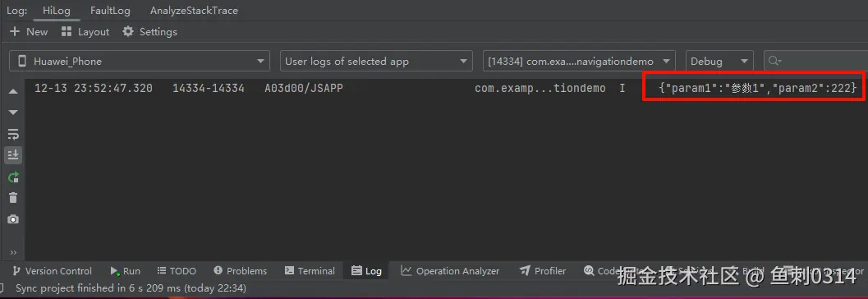Open the User logs of selected app dropdown

tap(376, 61)
